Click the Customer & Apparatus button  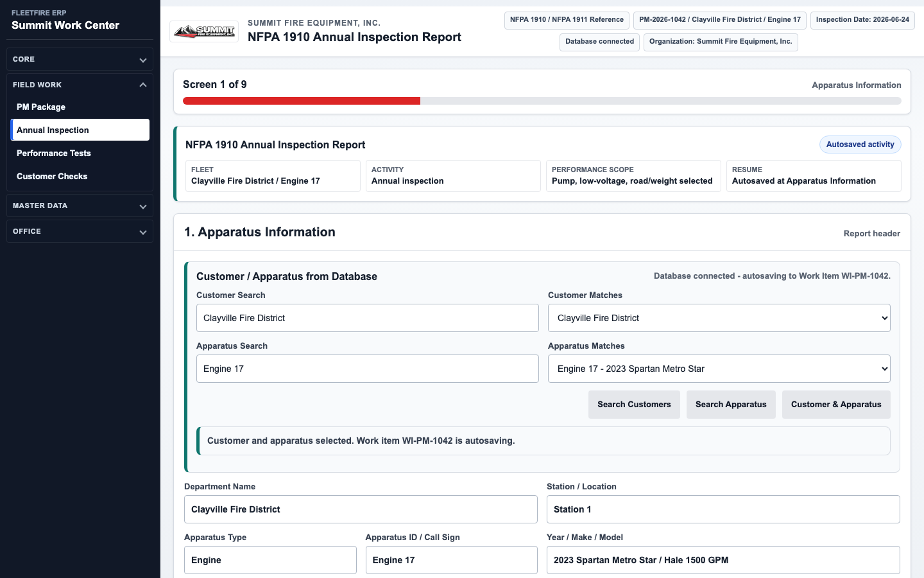point(836,405)
